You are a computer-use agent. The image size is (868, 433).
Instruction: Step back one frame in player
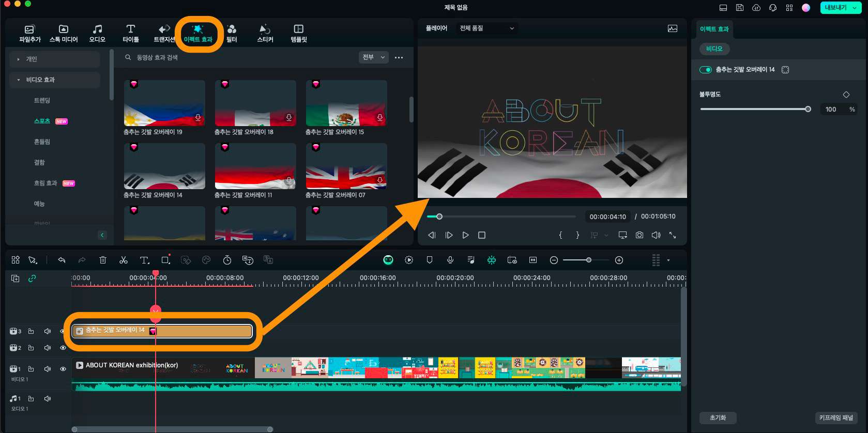[x=432, y=235]
